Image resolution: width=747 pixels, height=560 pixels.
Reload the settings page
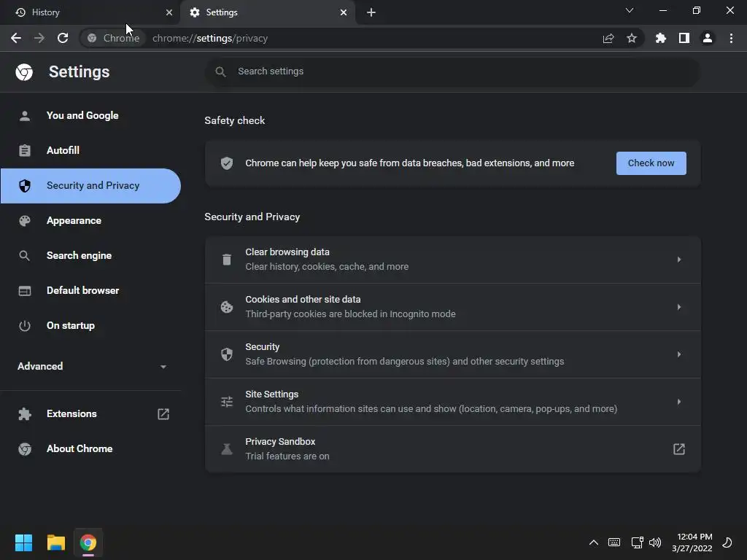63,38
